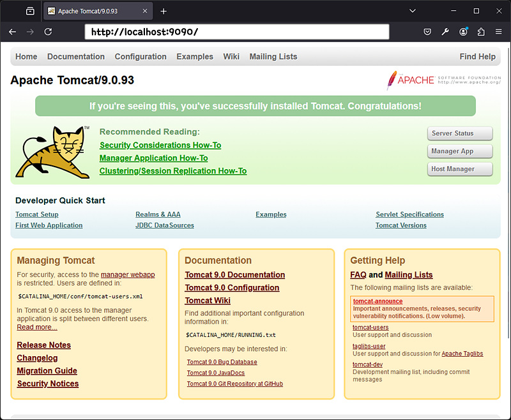
Task: Open Tomcat Versions link
Action: click(401, 225)
